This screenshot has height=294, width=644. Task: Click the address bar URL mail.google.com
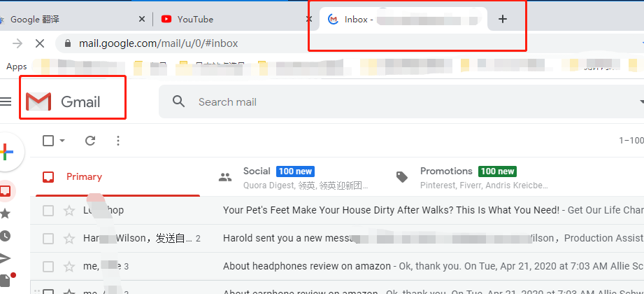pyautogui.click(x=158, y=43)
